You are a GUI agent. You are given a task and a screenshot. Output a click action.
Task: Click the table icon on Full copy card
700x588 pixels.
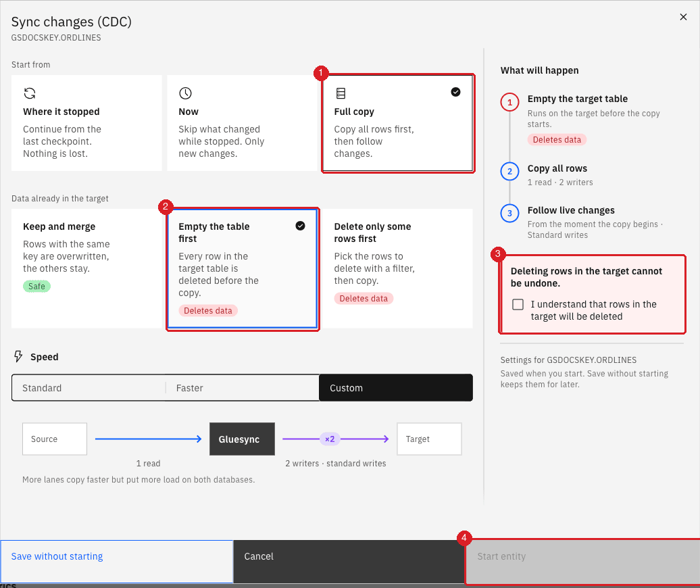point(341,93)
